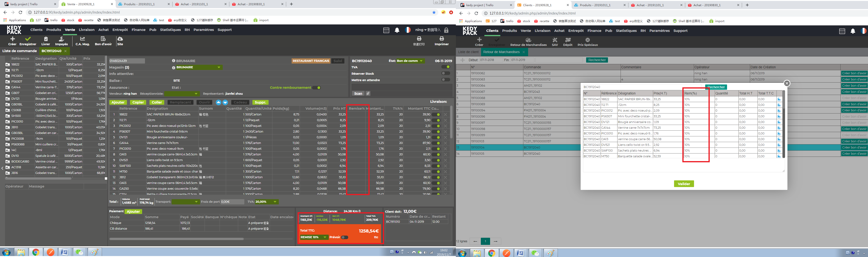Click the Livrer clipboard icon
Viewport: 868px width, 257px height.
pos(46,39)
